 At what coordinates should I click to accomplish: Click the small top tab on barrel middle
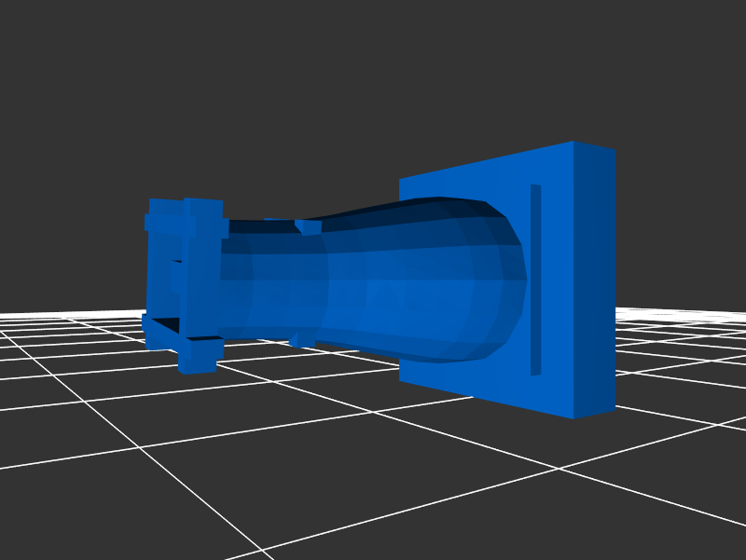(x=308, y=226)
